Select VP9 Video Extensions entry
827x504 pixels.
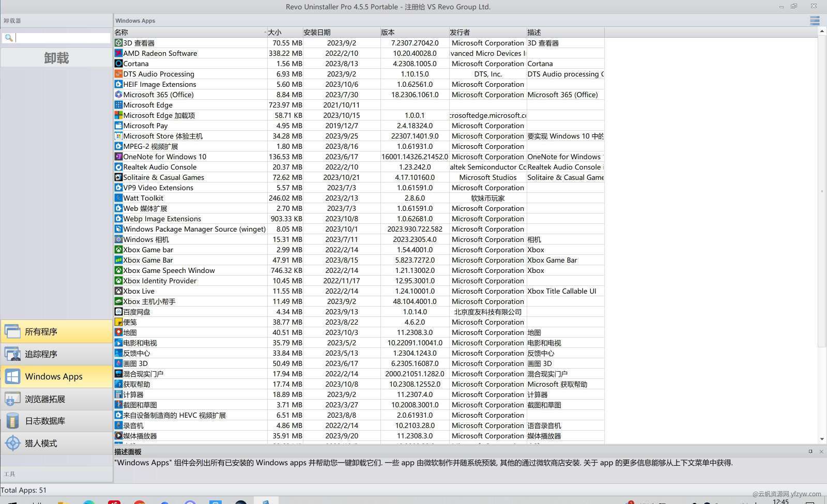[359, 188]
